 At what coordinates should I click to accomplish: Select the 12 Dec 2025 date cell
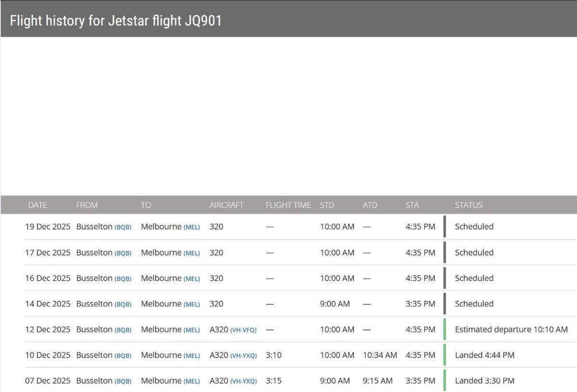(48, 330)
